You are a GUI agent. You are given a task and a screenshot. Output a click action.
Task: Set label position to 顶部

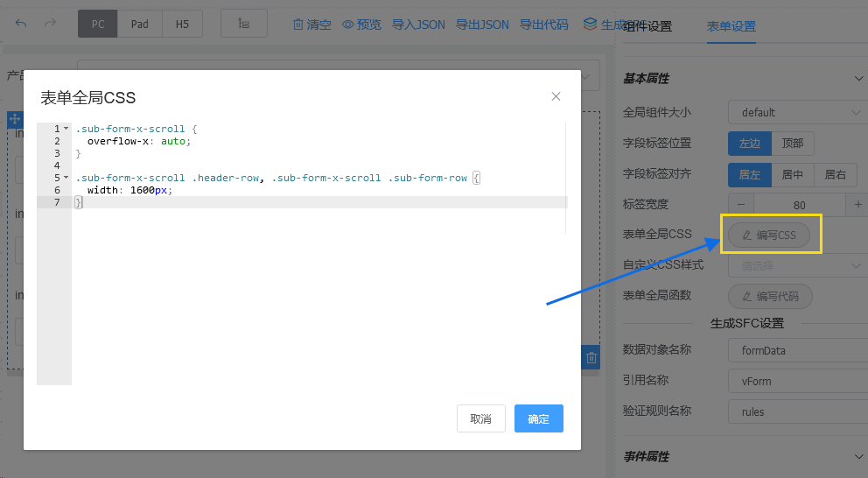pyautogui.click(x=792, y=144)
